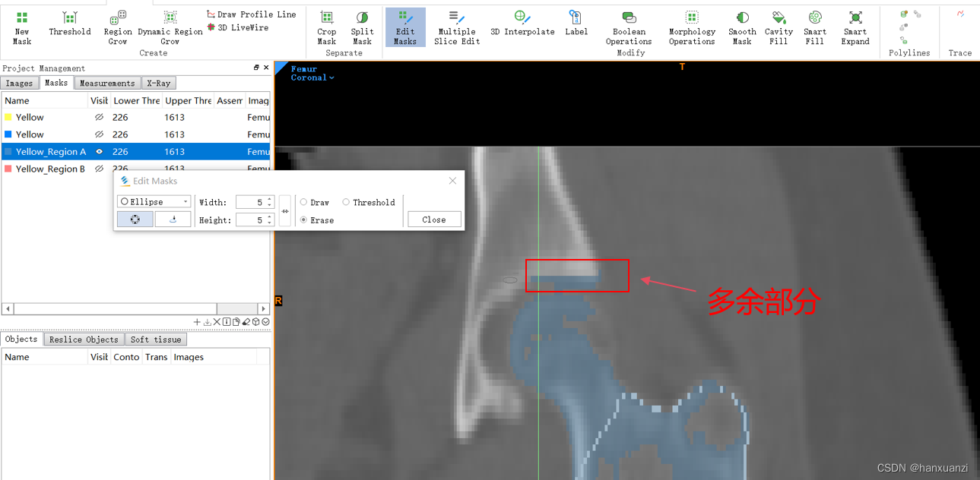Open the Crop Mask tool
The width and height of the screenshot is (980, 480).
[x=327, y=28]
